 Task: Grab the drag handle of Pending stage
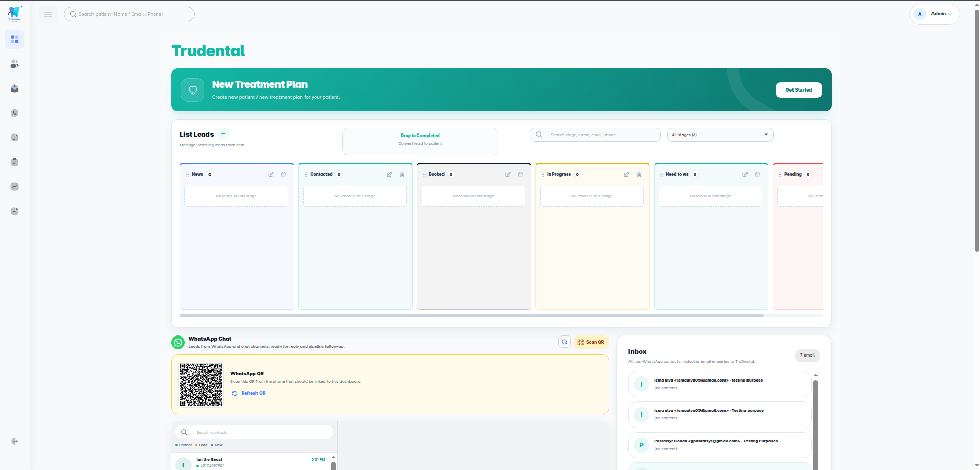(x=780, y=175)
